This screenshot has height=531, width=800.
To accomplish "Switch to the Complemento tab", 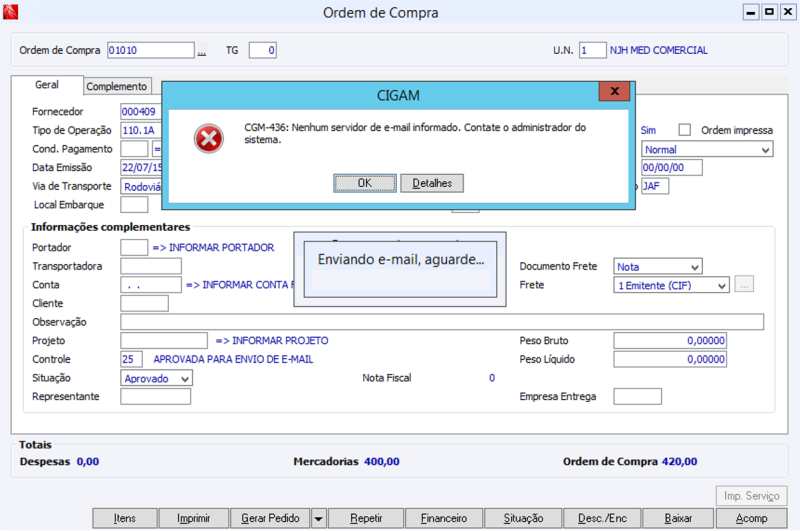I will pyautogui.click(x=116, y=86).
